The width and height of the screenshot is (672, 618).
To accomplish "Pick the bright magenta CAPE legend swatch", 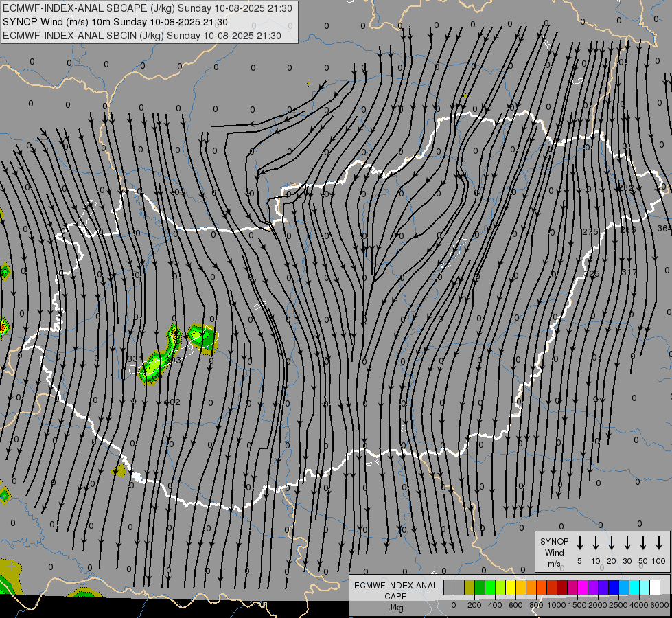I will [583, 587].
